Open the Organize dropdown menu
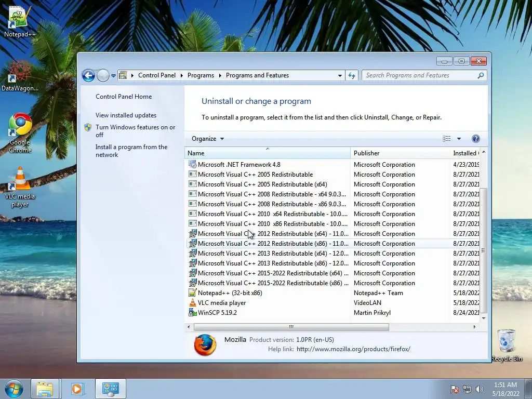Viewport: 532px width, 399px height. (208, 138)
